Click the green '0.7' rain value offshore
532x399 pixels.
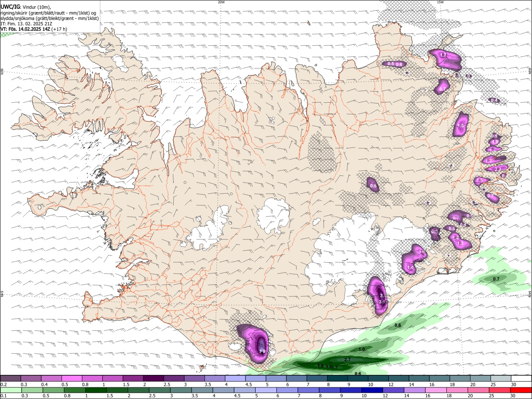pos(496,279)
